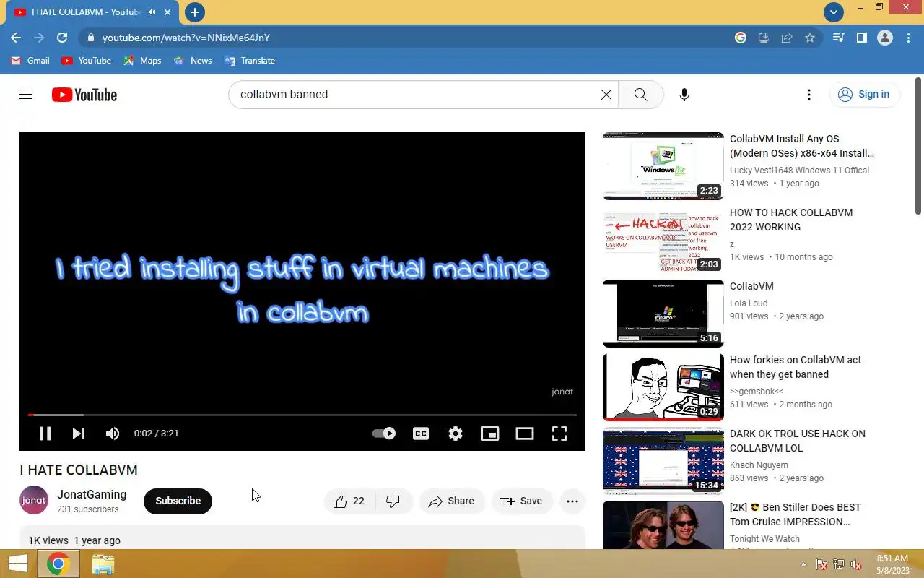Open 'HOW TO HACK COLLABVM 2022 WORKING' title
This screenshot has height=578, width=924.
[x=791, y=220]
